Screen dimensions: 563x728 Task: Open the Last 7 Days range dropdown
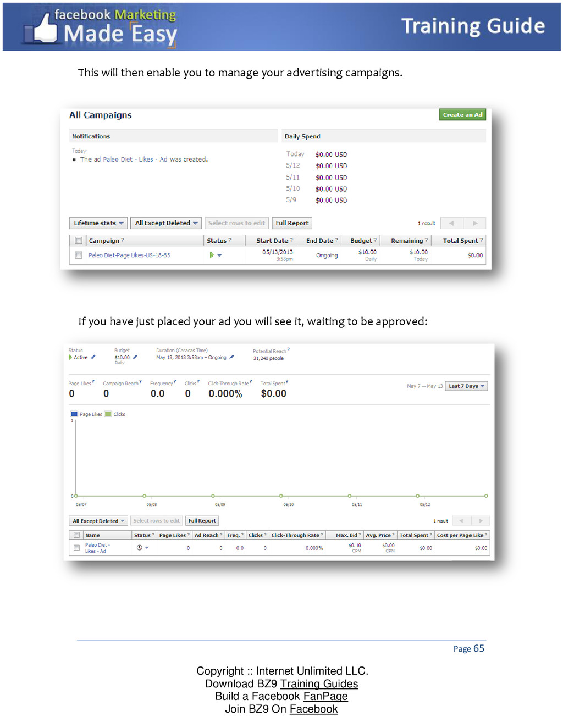click(466, 386)
